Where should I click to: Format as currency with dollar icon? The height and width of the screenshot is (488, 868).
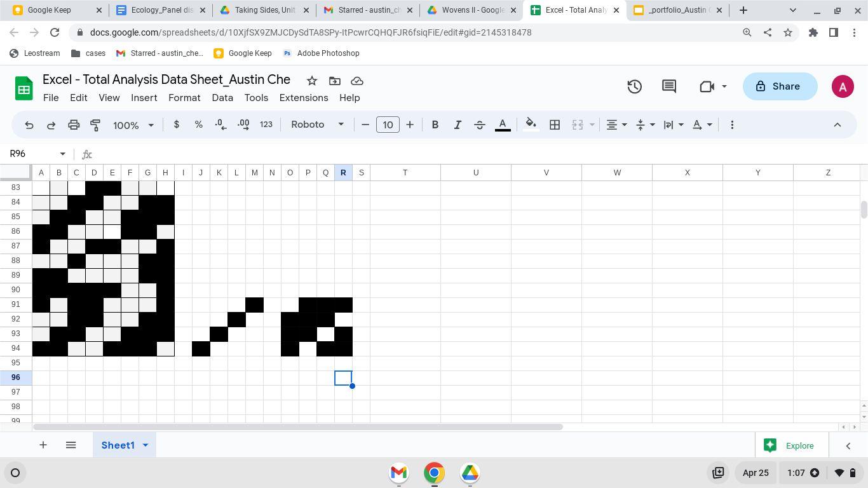pos(177,125)
